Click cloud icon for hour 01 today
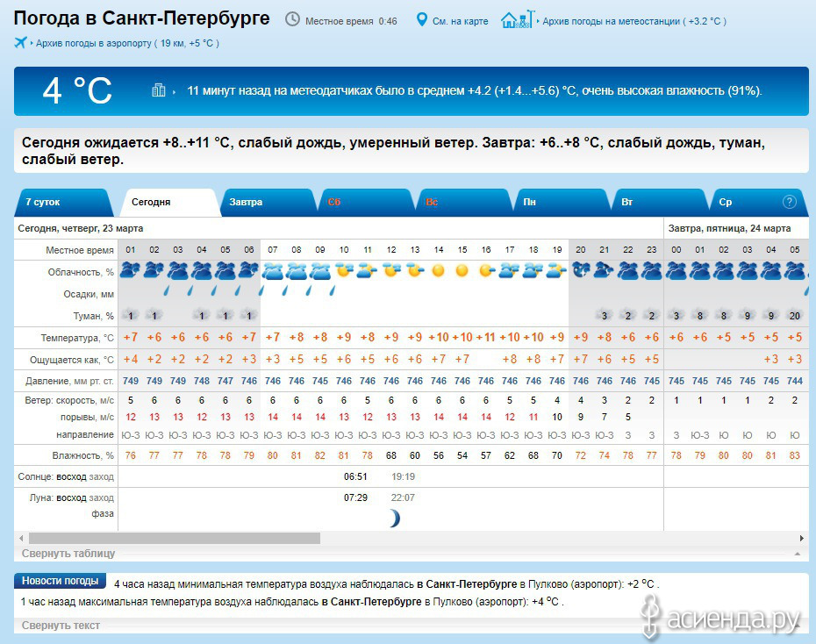The height and width of the screenshot is (644, 816). pos(130,270)
